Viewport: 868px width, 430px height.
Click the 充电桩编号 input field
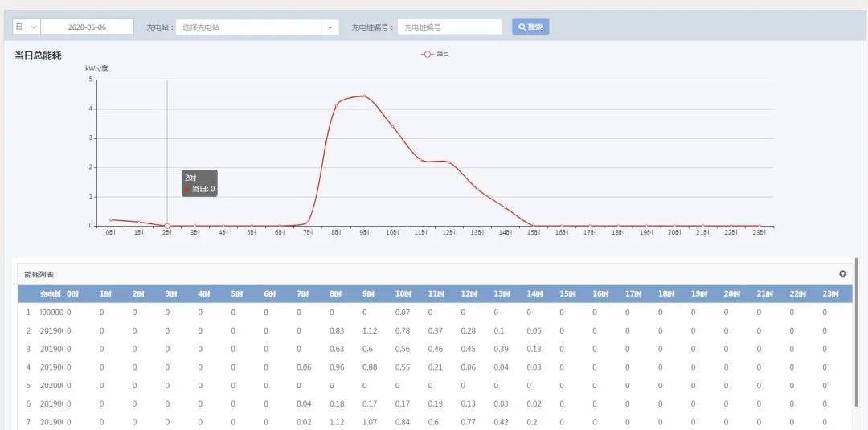pyautogui.click(x=449, y=27)
